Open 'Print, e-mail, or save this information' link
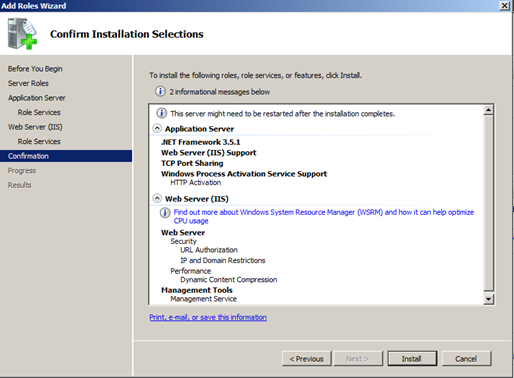This screenshot has height=378, width=514. coord(208,317)
